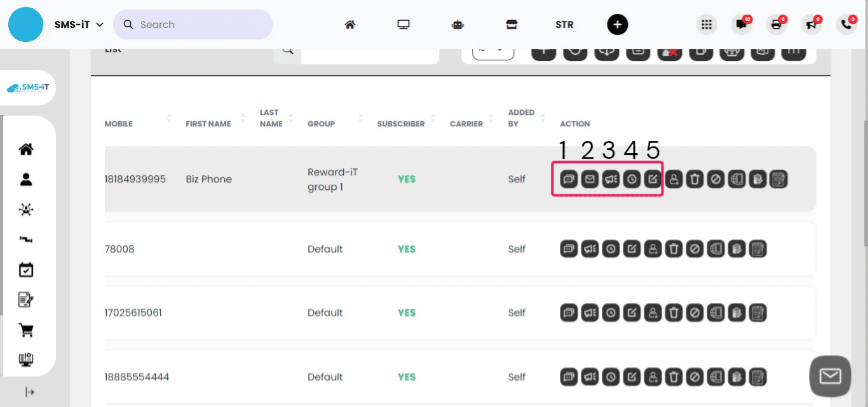This screenshot has height=407, width=868.
Task: Open the apps grid menu
Action: [705, 25]
